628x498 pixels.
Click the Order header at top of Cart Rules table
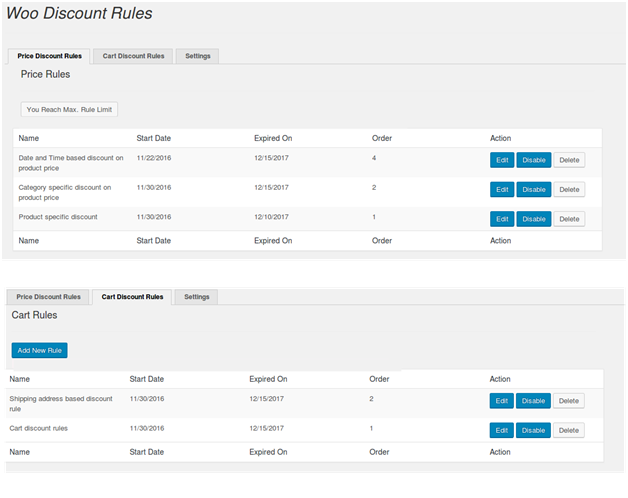click(x=379, y=379)
